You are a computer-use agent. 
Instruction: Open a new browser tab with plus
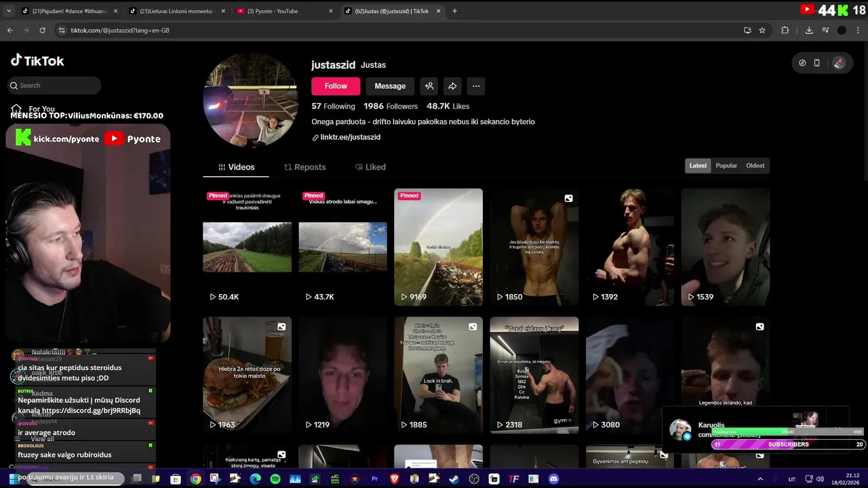(454, 11)
